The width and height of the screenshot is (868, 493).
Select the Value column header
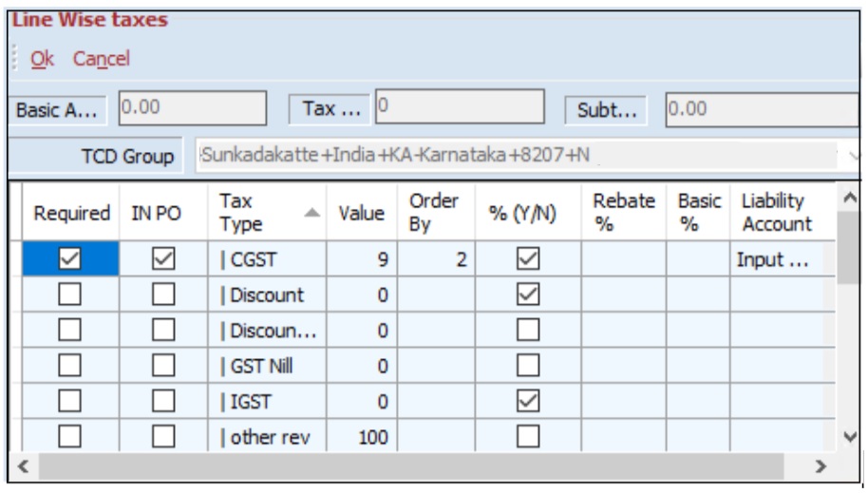361,213
